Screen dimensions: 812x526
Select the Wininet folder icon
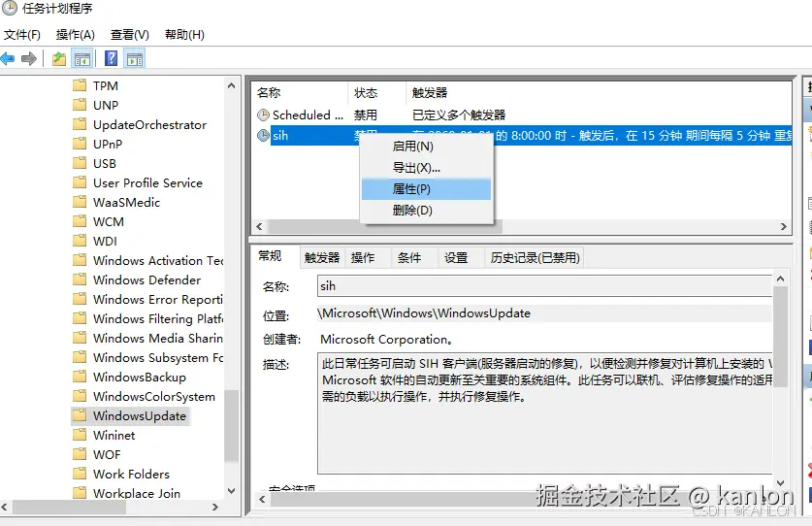pyautogui.click(x=80, y=436)
